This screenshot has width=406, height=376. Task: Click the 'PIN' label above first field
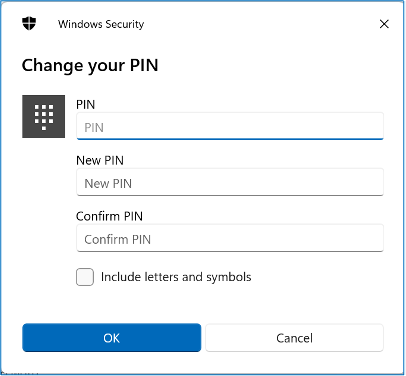[x=86, y=105]
